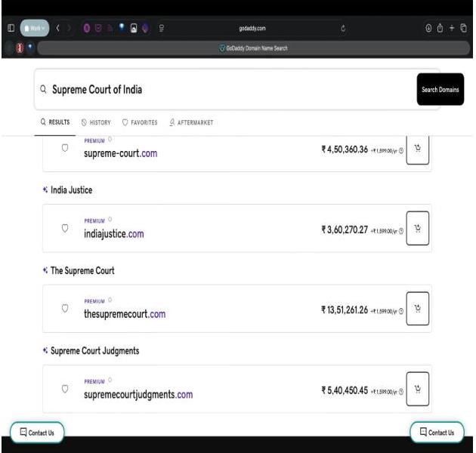Click the Supreme Court Judgments section heading
Screen dimensions: 476x453
(x=94, y=351)
